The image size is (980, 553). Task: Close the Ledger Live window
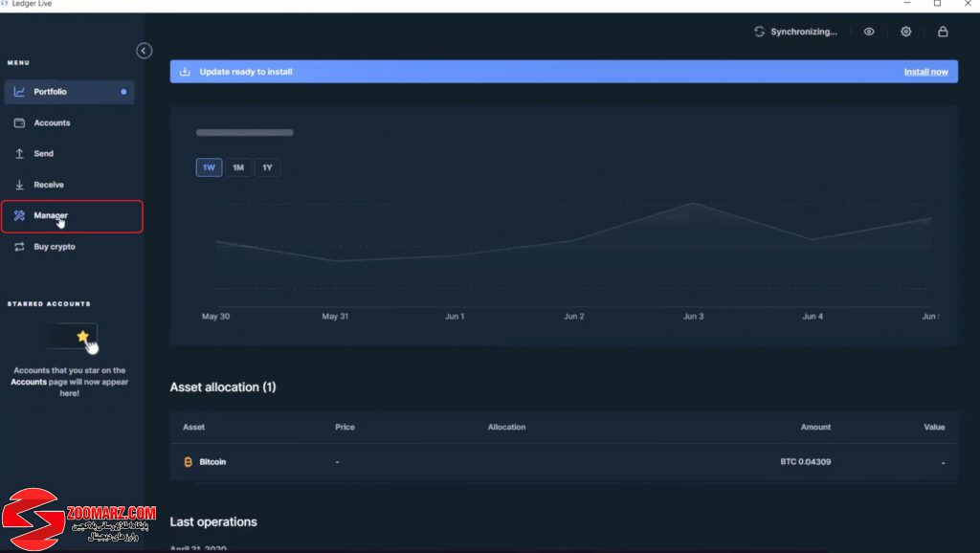click(x=968, y=4)
